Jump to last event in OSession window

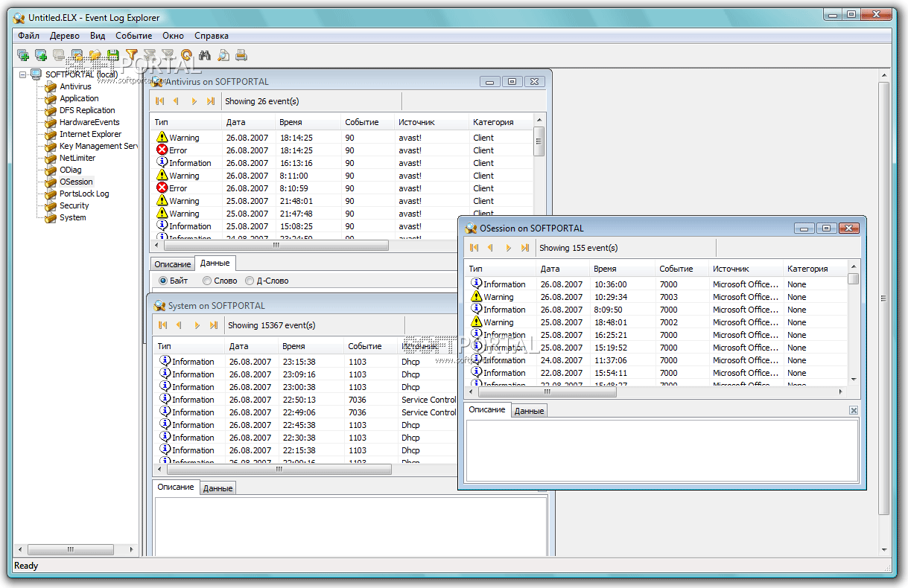[x=525, y=248]
